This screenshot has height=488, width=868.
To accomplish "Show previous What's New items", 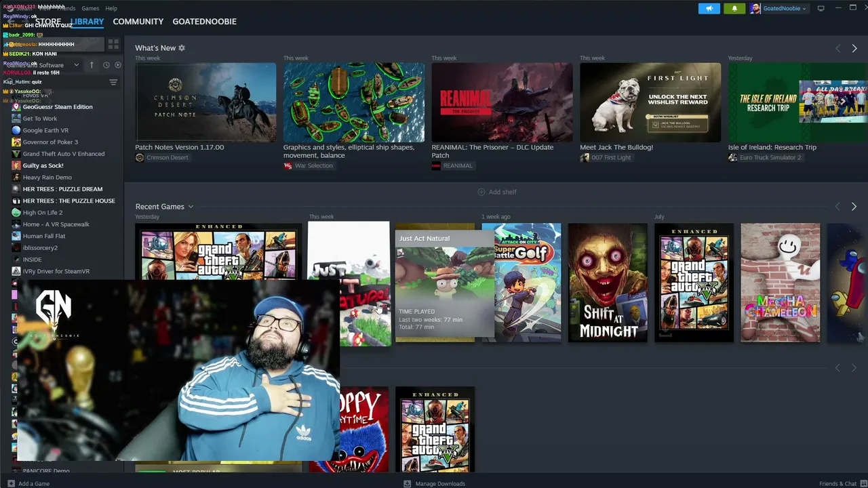I will tap(837, 48).
